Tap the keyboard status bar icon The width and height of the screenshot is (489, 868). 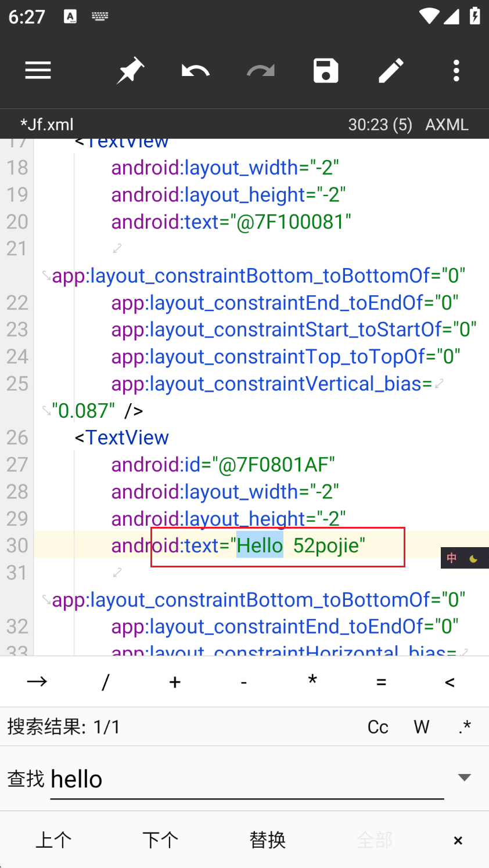pyautogui.click(x=100, y=17)
